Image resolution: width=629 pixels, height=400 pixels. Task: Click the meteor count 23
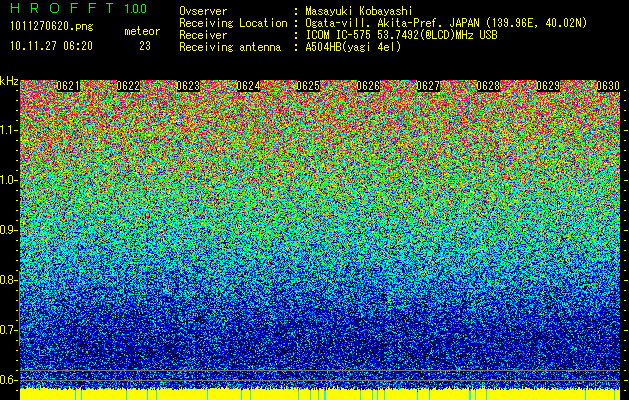[145, 46]
